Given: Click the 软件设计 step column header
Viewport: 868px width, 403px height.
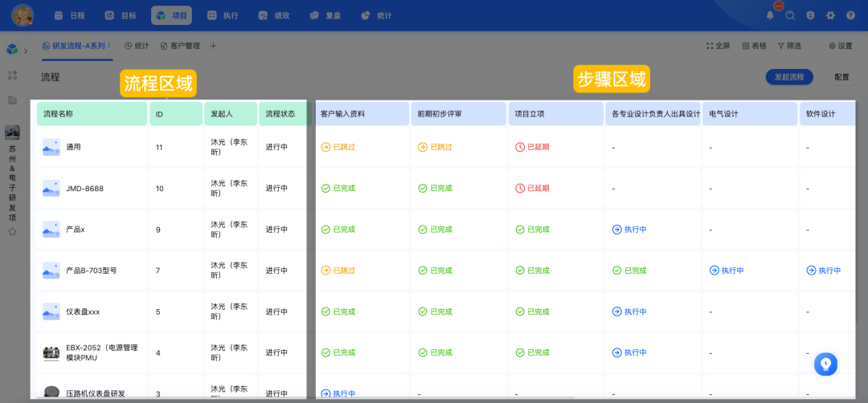Looking at the screenshot, I should pos(827,114).
